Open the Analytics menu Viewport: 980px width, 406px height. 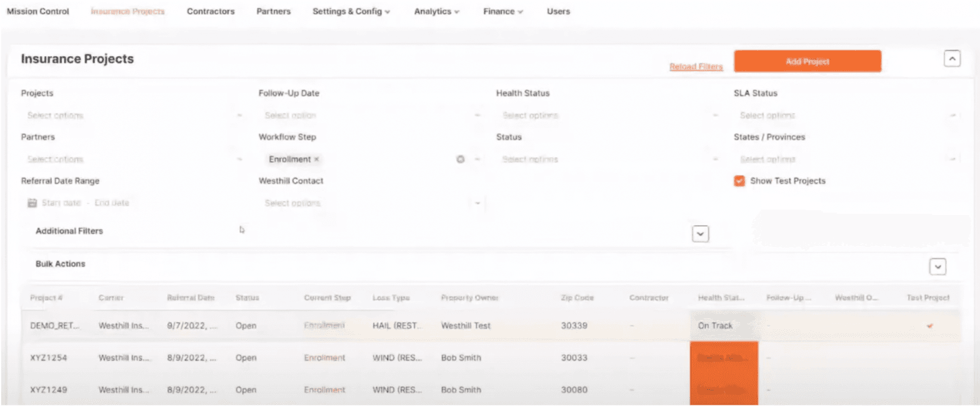pos(436,11)
